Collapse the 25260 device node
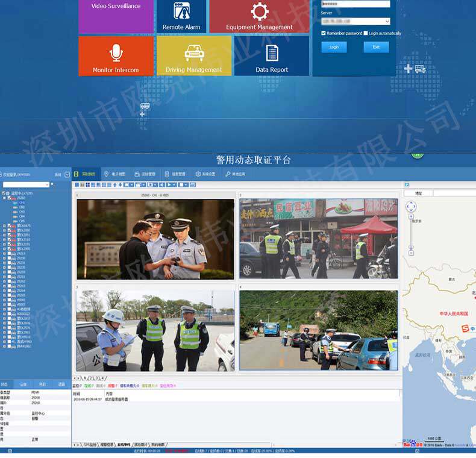This screenshot has height=458, width=476. [x=4, y=198]
